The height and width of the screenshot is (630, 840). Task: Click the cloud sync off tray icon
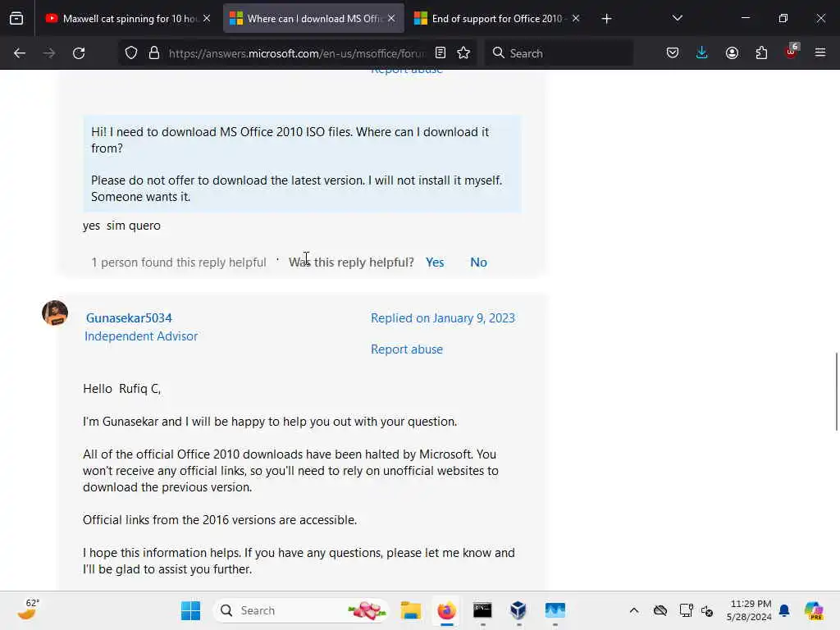click(x=660, y=610)
